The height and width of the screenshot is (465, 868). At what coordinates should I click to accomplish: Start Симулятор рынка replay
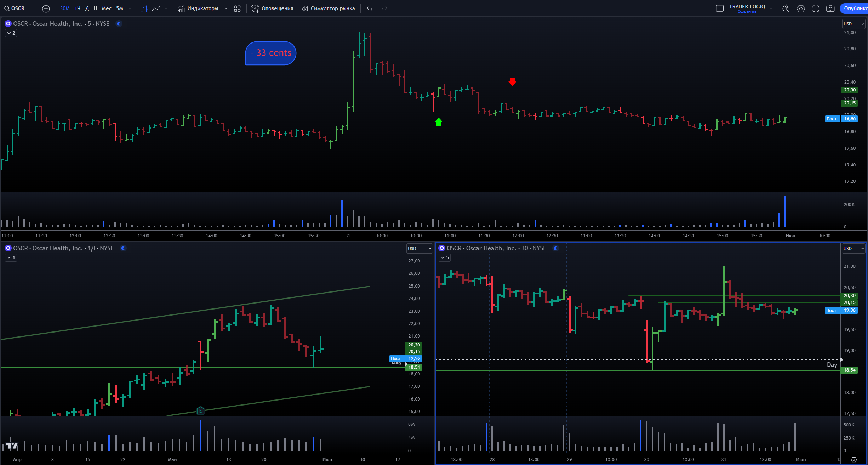click(328, 8)
